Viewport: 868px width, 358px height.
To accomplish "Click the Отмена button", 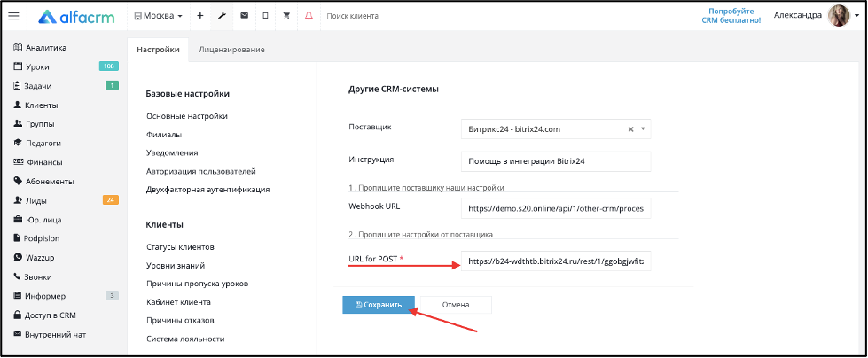I will click(456, 305).
